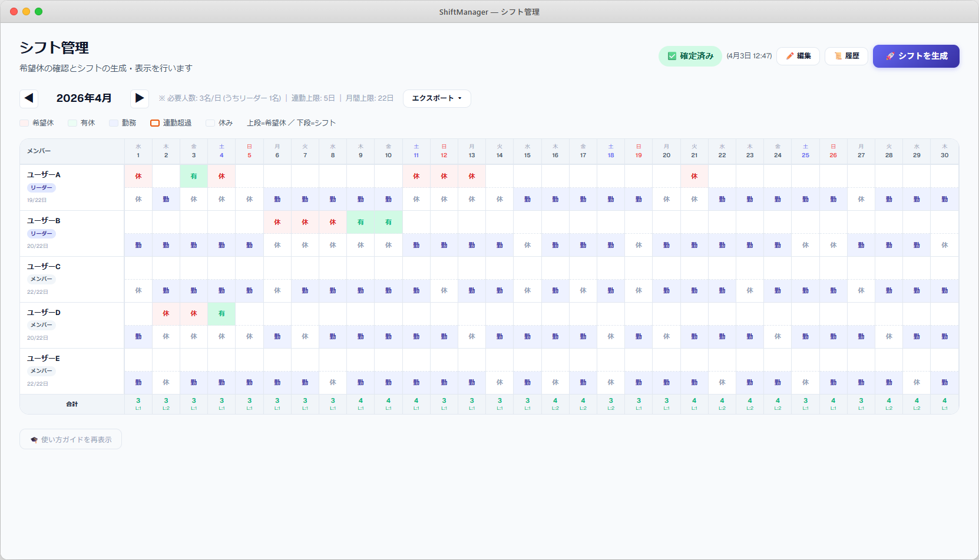Click ユーザーB requested day off on day 6
Screen dimensions: 979x560
tap(277, 222)
